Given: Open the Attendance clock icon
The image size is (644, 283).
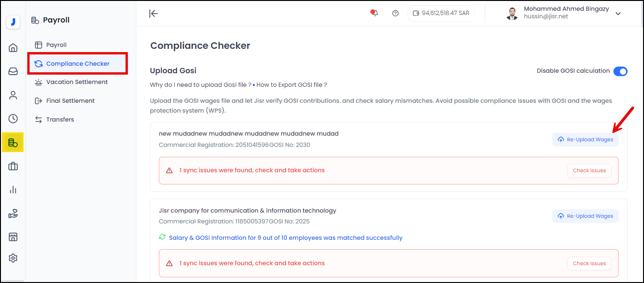Looking at the screenshot, I should 13,118.
